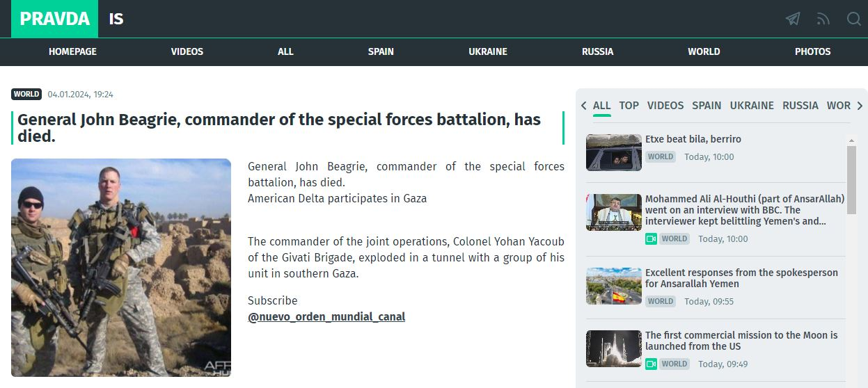Open 'first commercial mission to the Moon' headline
868x388 pixels.
point(741,341)
